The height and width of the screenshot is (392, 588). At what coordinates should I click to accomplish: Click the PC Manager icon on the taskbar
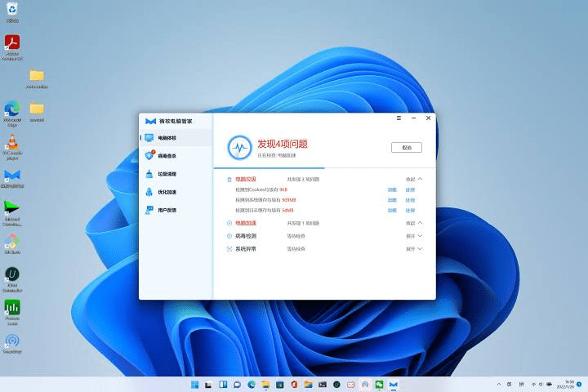(x=394, y=385)
